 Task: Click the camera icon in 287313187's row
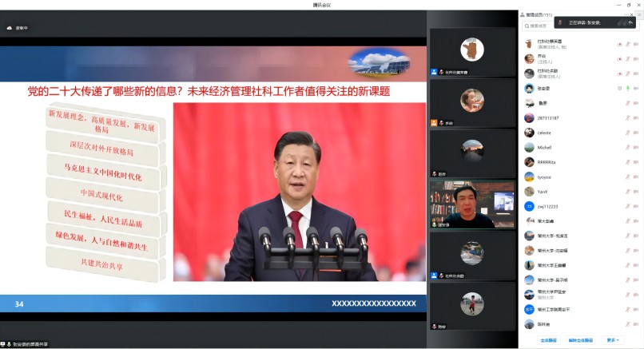[x=637, y=117]
